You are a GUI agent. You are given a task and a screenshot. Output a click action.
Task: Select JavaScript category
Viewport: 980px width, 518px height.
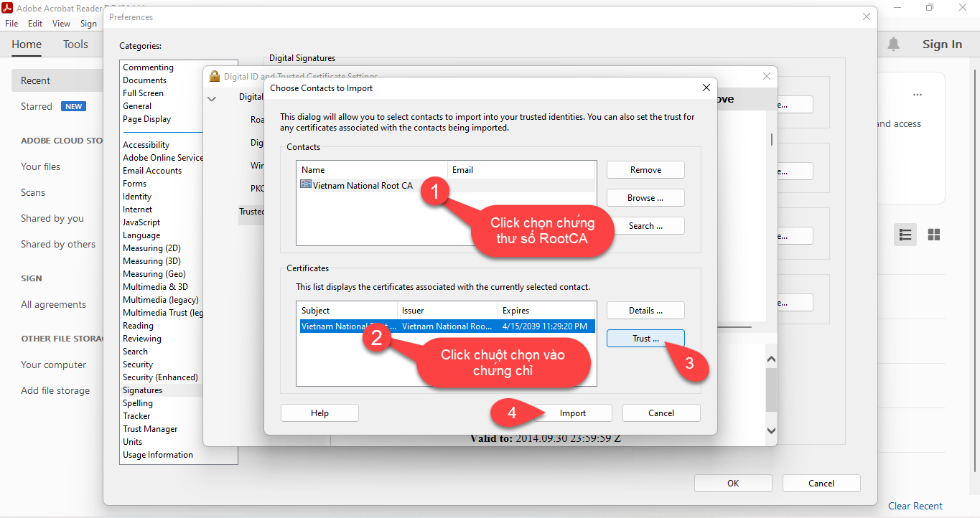[141, 222]
